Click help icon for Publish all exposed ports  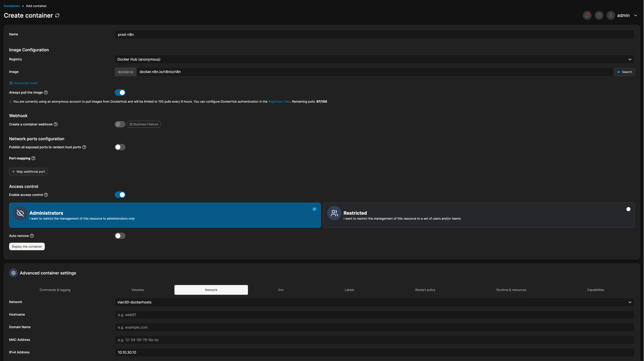coord(84,147)
